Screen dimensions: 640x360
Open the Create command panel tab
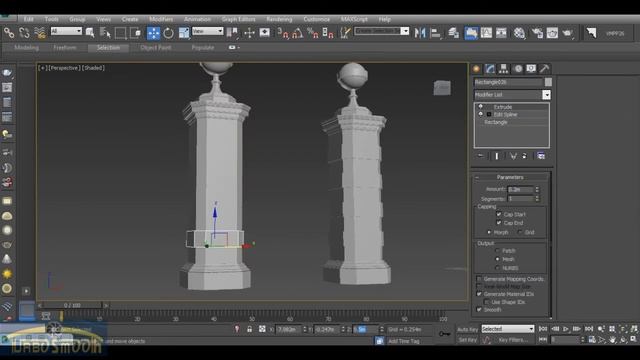pos(476,69)
